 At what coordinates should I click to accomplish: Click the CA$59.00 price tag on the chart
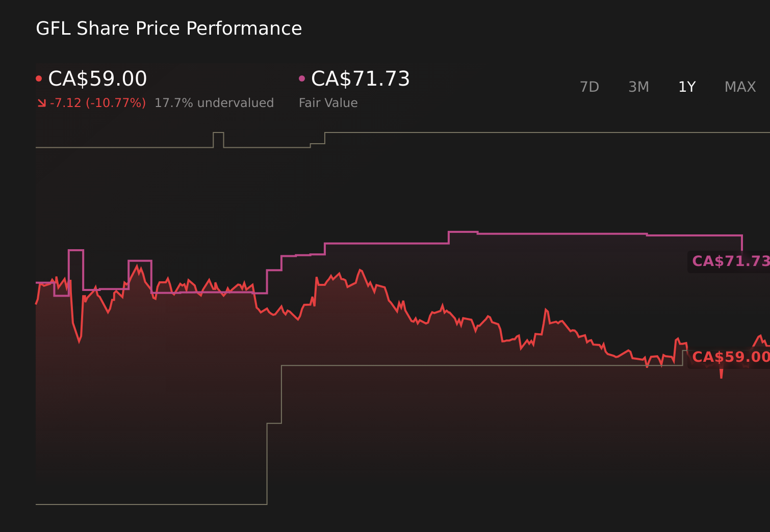click(x=732, y=357)
